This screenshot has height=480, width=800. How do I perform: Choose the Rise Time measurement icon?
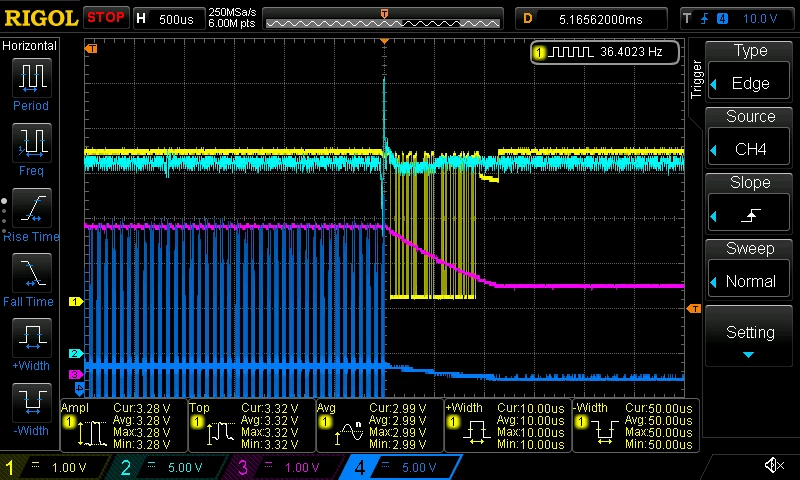coord(32,208)
